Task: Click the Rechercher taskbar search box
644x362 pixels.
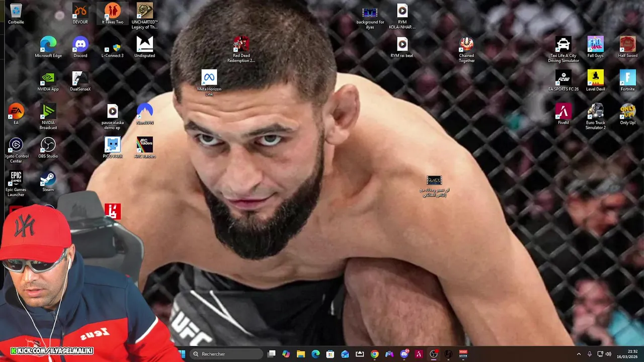Action: pos(226,354)
